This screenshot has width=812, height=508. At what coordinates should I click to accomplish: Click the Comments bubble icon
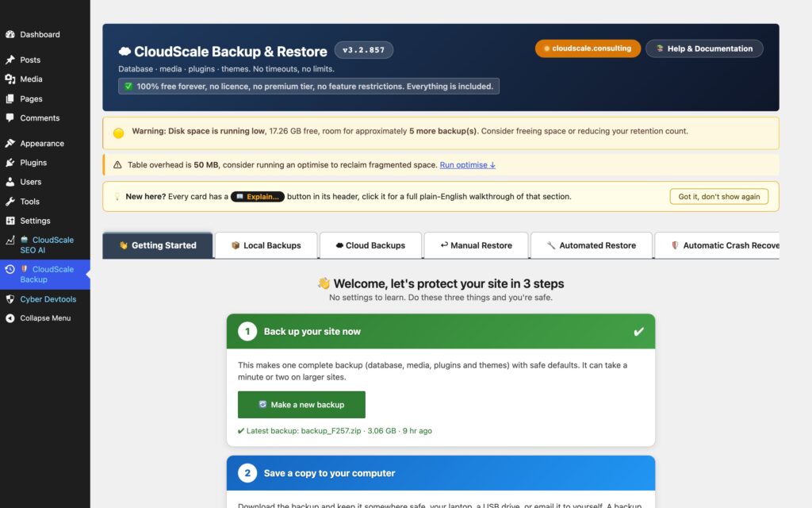10,117
